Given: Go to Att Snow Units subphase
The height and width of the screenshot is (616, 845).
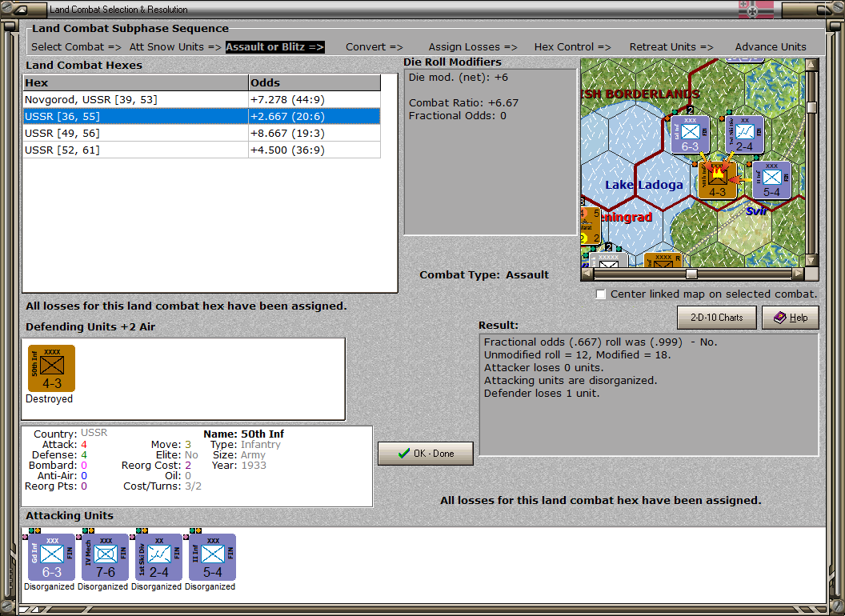Looking at the screenshot, I should (175, 47).
